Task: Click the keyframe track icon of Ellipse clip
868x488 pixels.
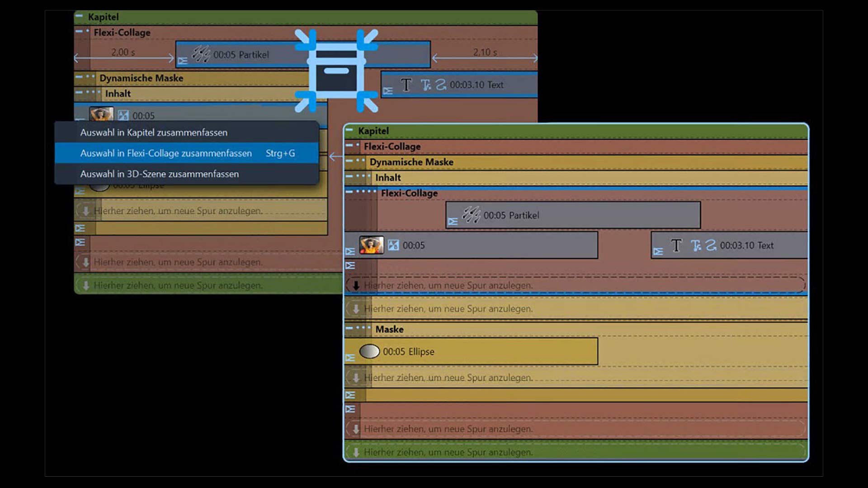Action: (x=350, y=358)
